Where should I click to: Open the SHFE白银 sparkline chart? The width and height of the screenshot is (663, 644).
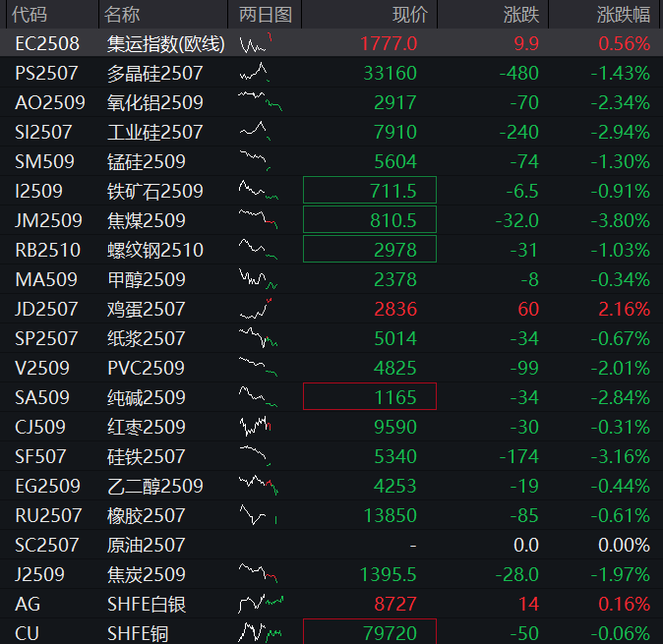[261, 603]
